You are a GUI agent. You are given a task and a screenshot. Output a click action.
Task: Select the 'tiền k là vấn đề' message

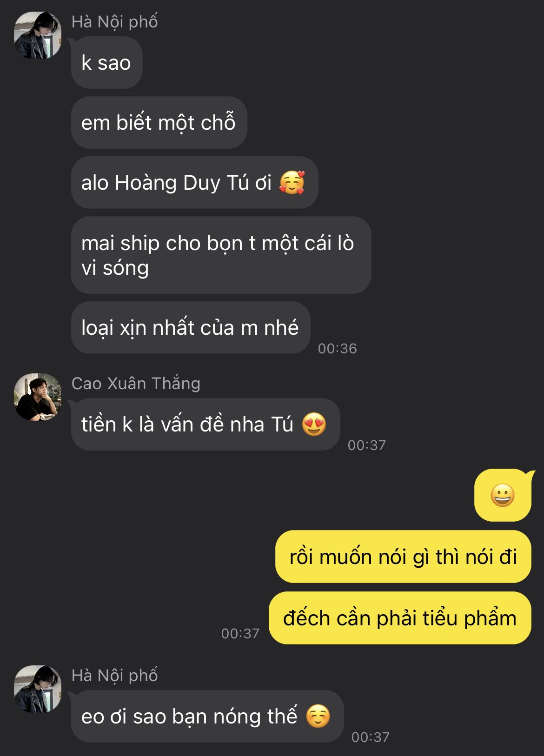coord(206,424)
